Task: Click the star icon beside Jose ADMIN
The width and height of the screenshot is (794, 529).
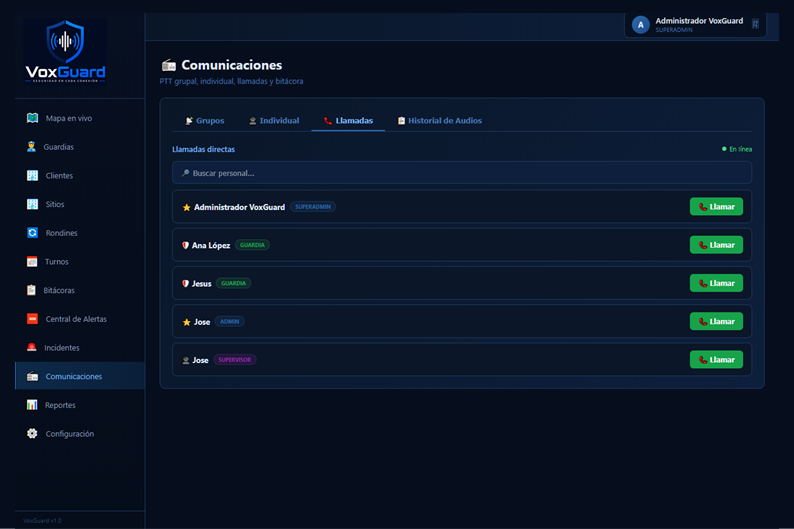Action: pos(186,322)
